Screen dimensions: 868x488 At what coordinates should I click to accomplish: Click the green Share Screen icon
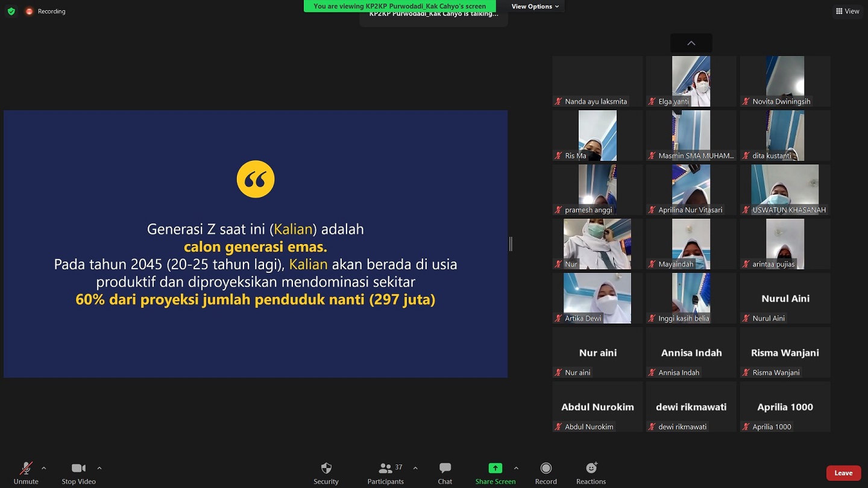coord(495,468)
